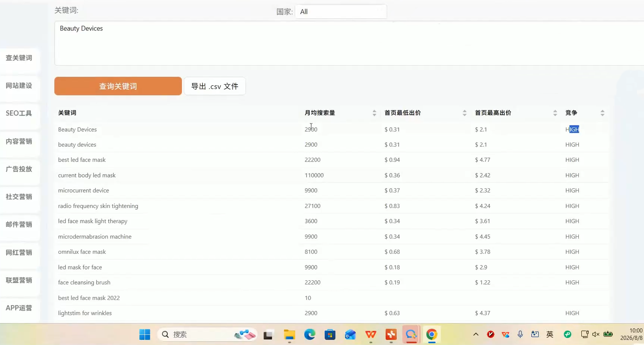The image size is (644, 345).
Task: Open the battery status tray icon
Action: tap(608, 334)
